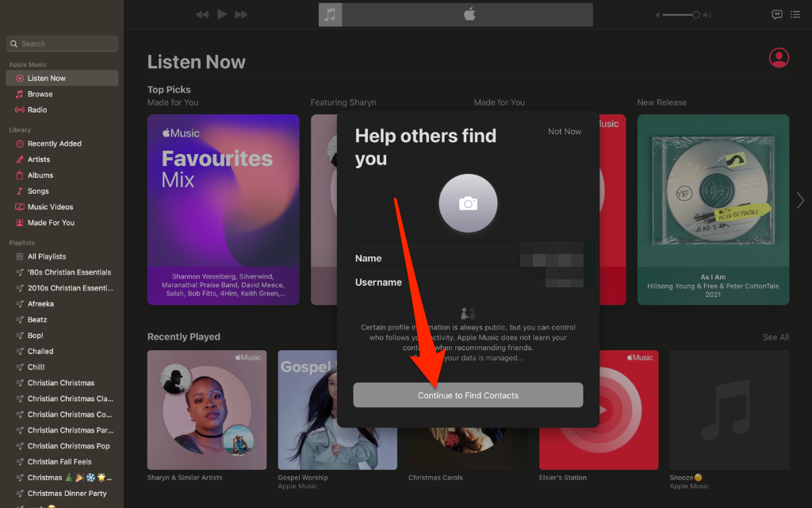Click the Music Videos screen icon
The width and height of the screenshot is (812, 508).
coord(20,207)
